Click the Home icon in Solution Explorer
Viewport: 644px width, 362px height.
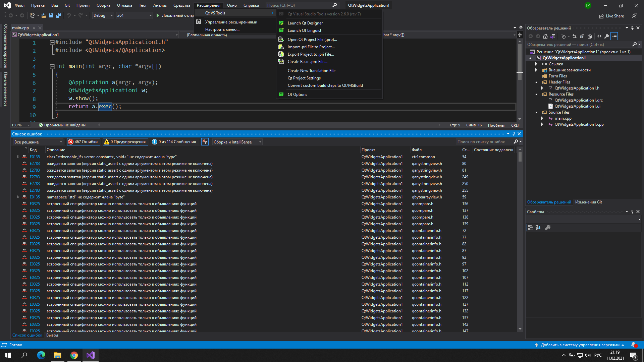(x=545, y=36)
